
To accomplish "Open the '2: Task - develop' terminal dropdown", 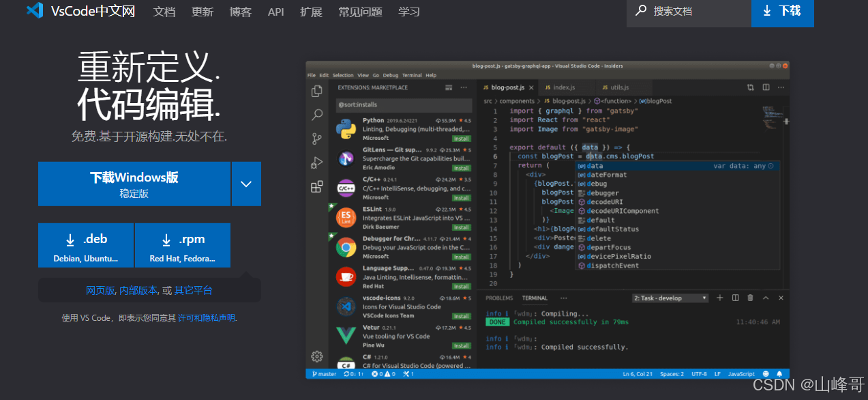I will pos(671,298).
